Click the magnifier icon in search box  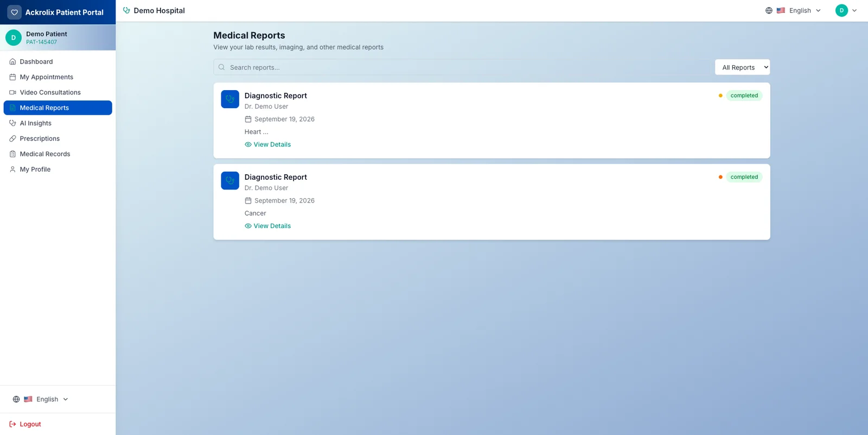point(221,67)
